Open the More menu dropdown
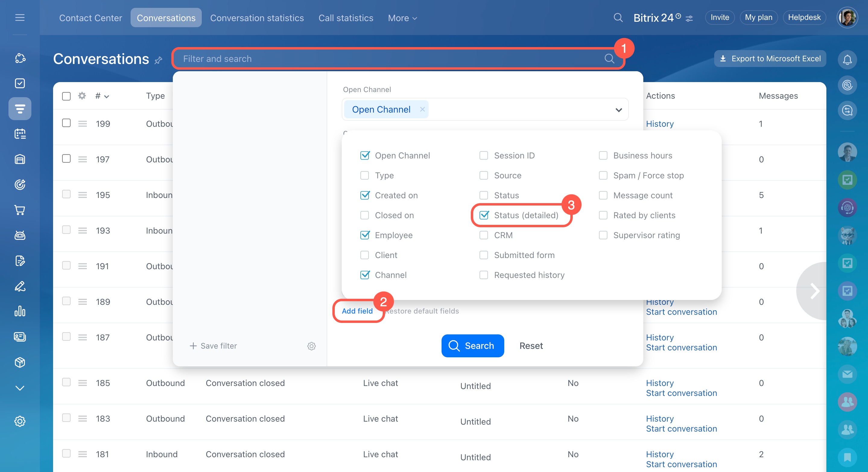Screen dimensions: 868x472 402,18
